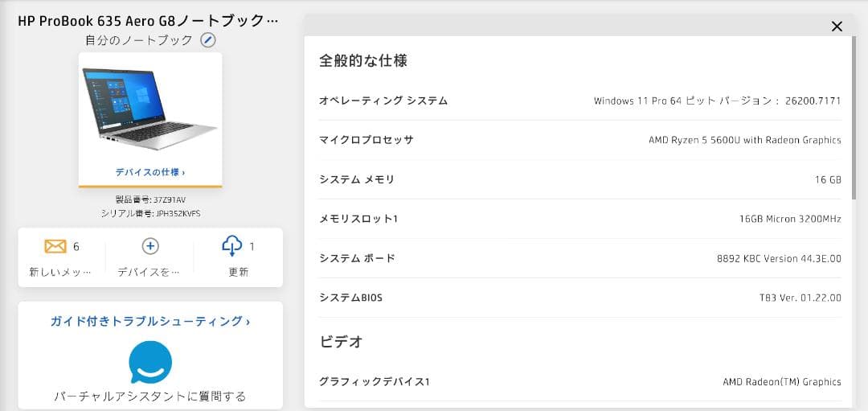Screen dimensions: 868x411
Task: Click the HP ProBook laptop product image
Action: click(149, 109)
